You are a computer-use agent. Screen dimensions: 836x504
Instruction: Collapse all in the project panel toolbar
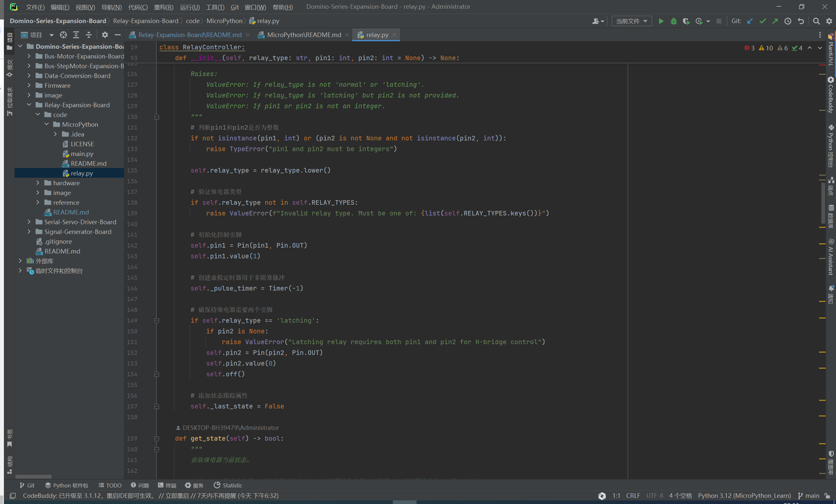[88, 35]
